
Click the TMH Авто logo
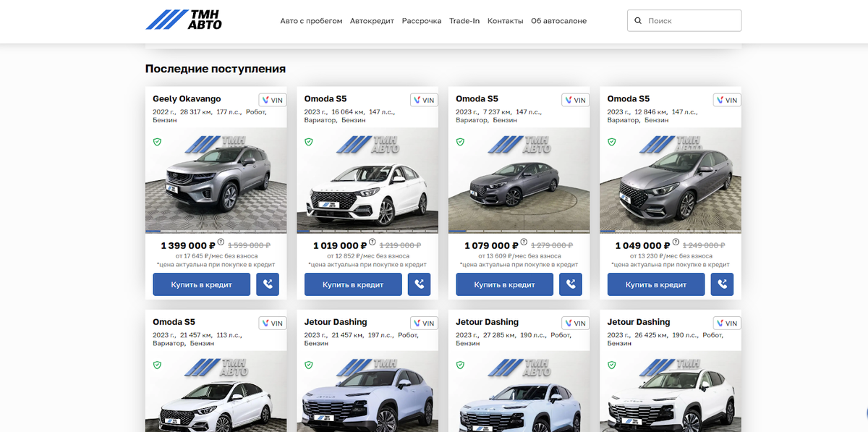pos(184,20)
